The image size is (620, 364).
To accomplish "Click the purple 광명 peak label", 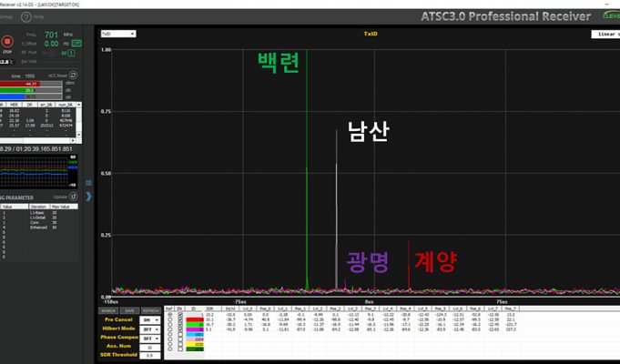I will [x=367, y=262].
